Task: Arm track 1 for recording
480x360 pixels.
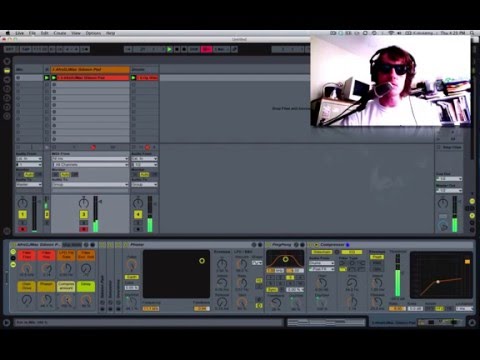Action: click(x=22, y=229)
